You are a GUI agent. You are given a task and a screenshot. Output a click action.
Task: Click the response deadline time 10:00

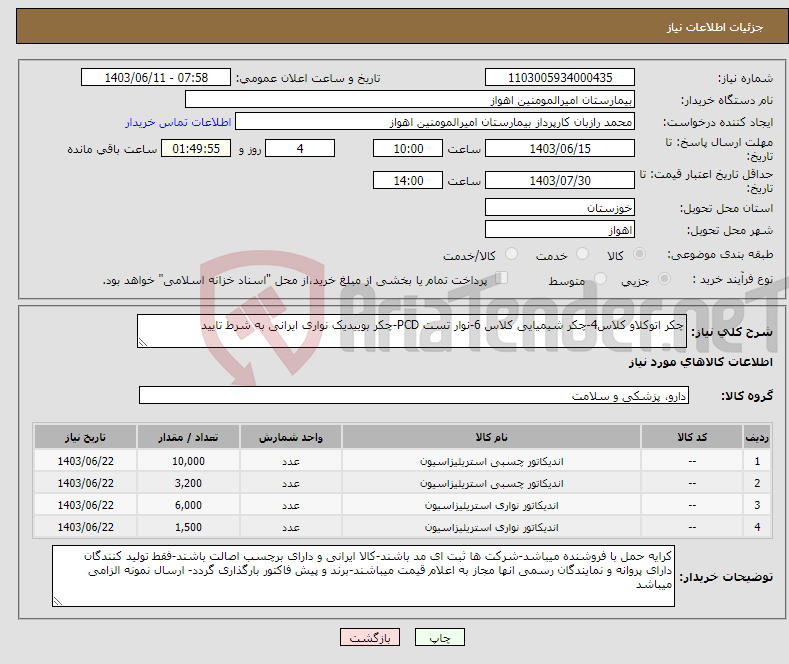click(408, 148)
